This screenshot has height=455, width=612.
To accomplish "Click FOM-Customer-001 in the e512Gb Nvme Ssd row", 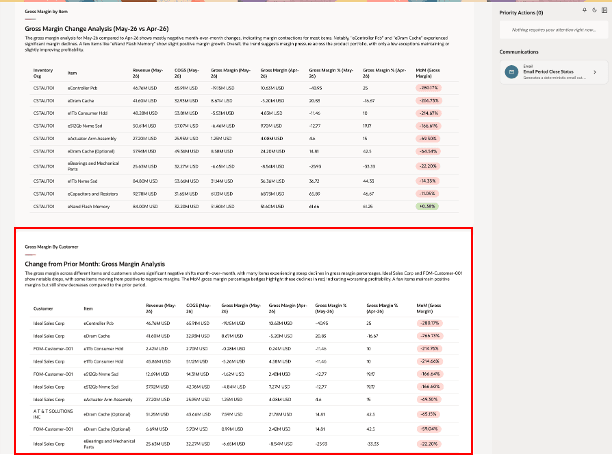I will [x=53, y=374].
